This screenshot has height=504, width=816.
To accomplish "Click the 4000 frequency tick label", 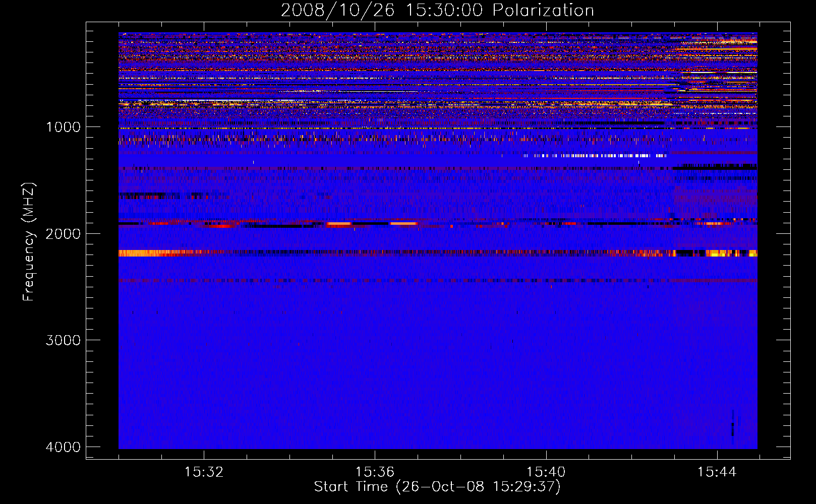I will tap(63, 447).
